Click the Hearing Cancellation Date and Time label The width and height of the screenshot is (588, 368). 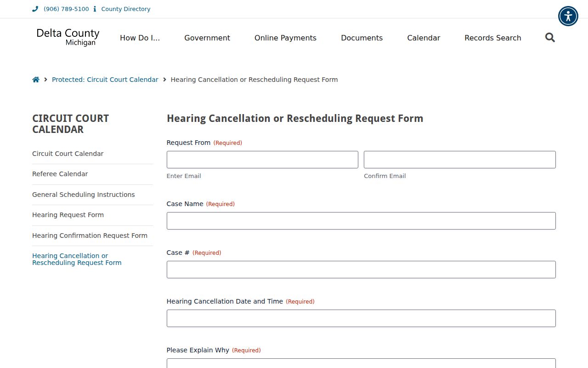[x=225, y=301]
